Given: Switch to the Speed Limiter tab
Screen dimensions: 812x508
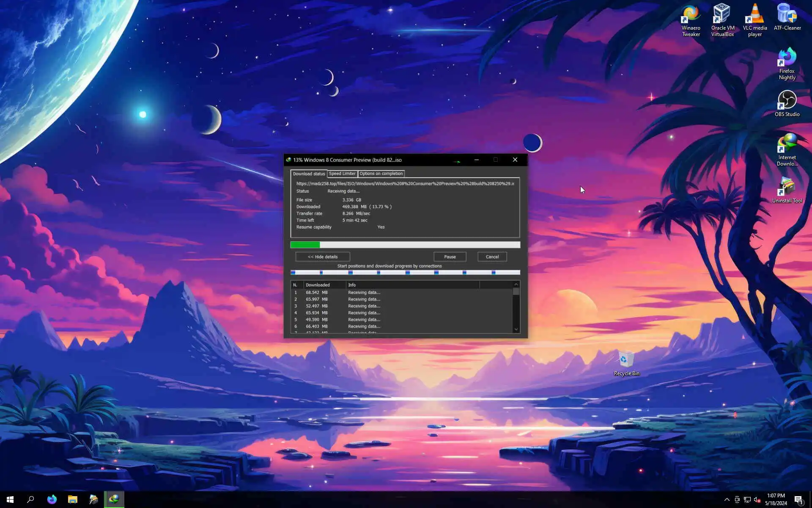Looking at the screenshot, I should 342,174.
